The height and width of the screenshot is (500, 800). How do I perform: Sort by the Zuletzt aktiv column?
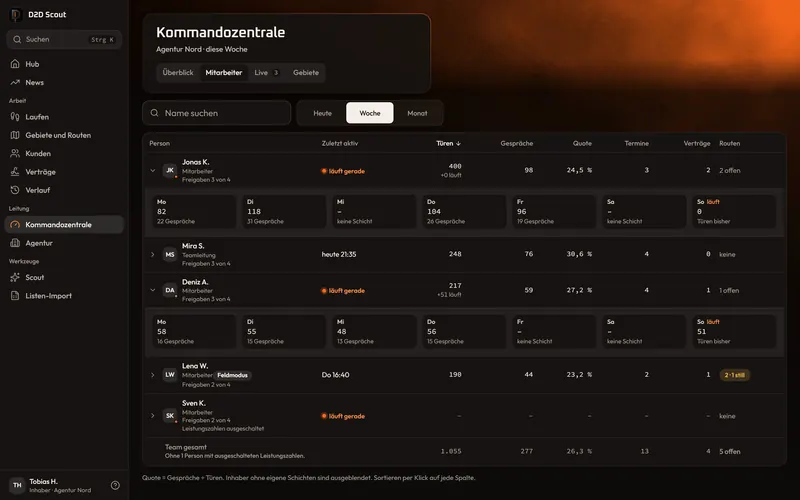(x=340, y=143)
